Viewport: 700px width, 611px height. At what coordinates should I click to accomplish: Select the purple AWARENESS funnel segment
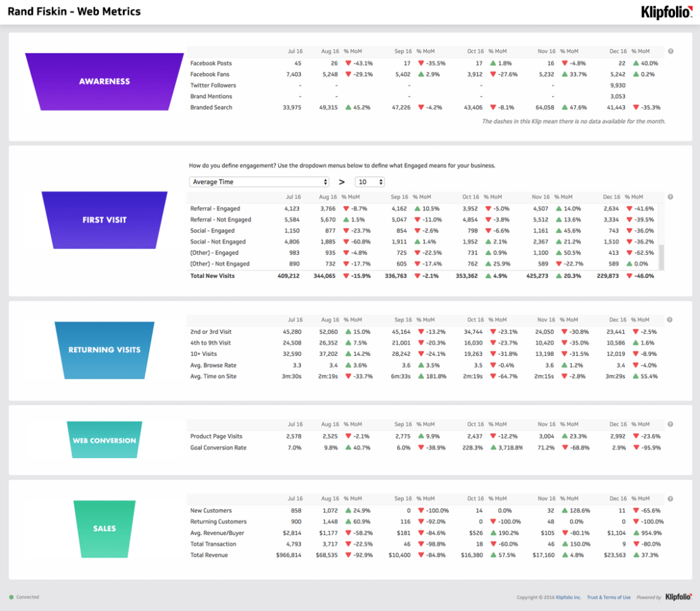coord(104,81)
